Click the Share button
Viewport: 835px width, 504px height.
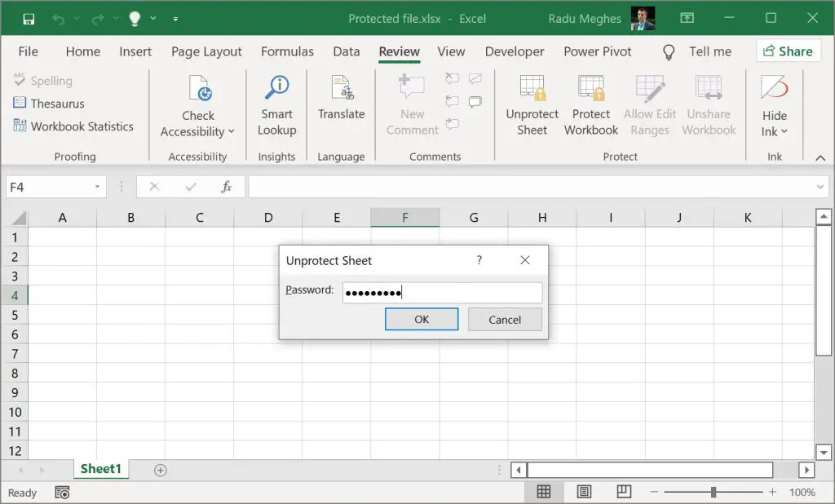(x=788, y=51)
